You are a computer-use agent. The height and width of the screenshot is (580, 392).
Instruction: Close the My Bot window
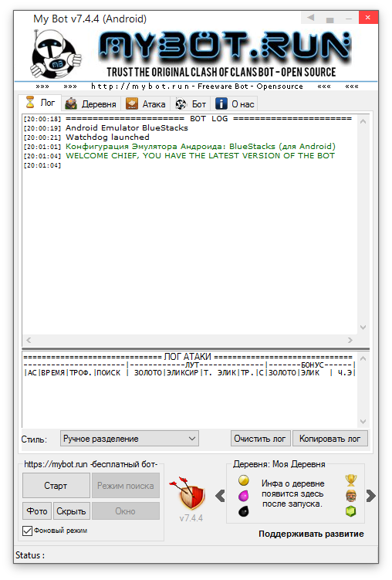tap(368, 18)
